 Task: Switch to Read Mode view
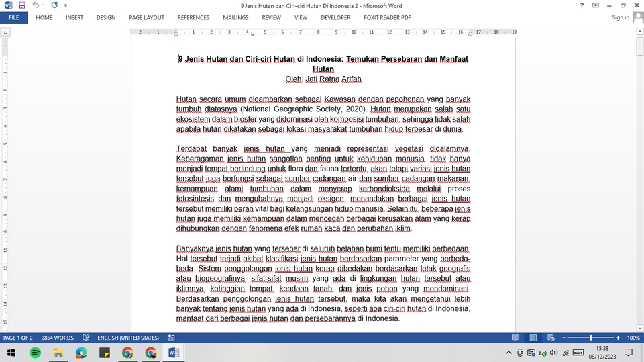[x=515, y=338]
